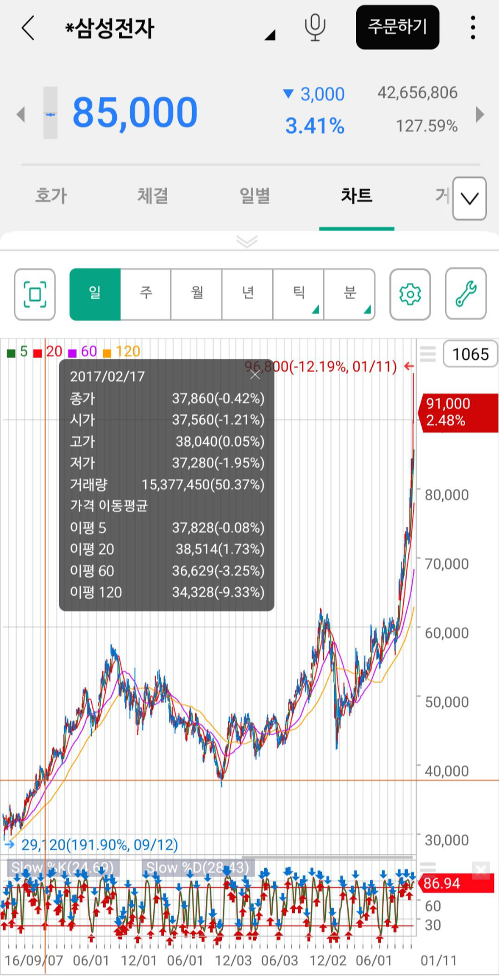Select the 월 monthly period
The width and height of the screenshot is (499, 980).
[x=197, y=294]
